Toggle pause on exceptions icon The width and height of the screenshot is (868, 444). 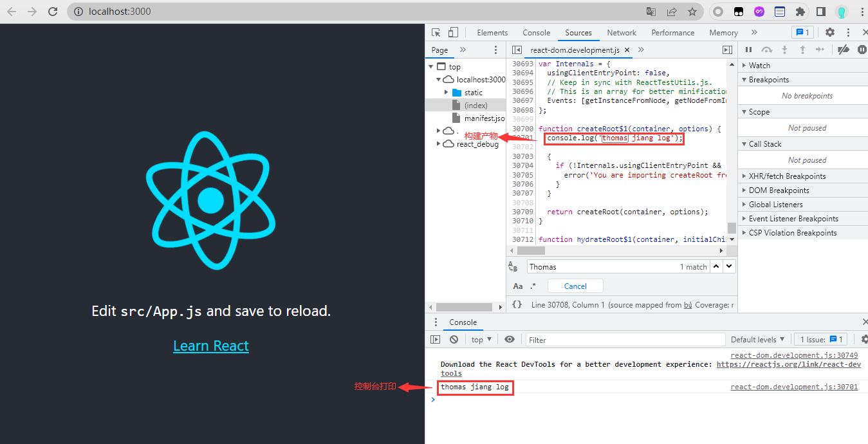coord(862,50)
